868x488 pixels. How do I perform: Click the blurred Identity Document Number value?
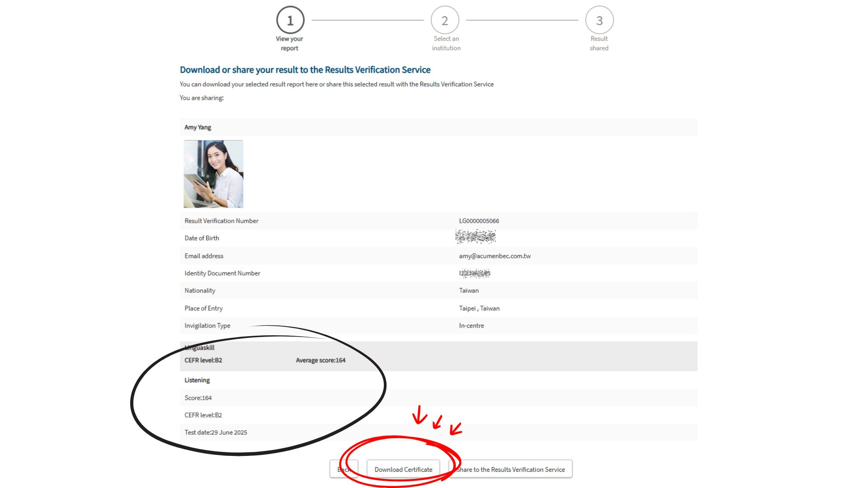(475, 273)
